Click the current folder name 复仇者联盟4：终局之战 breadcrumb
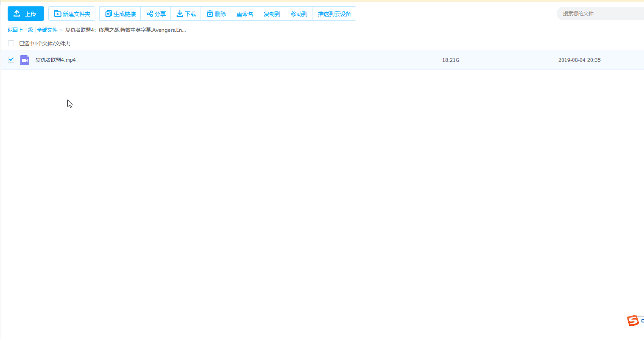644x339 pixels. pos(125,30)
